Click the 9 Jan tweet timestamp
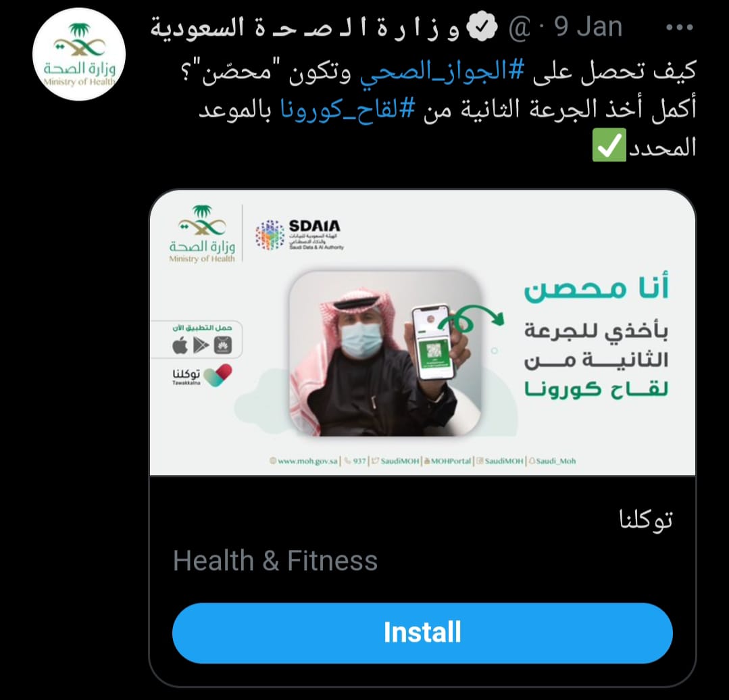Screen dimensions: 729x700 click(588, 27)
